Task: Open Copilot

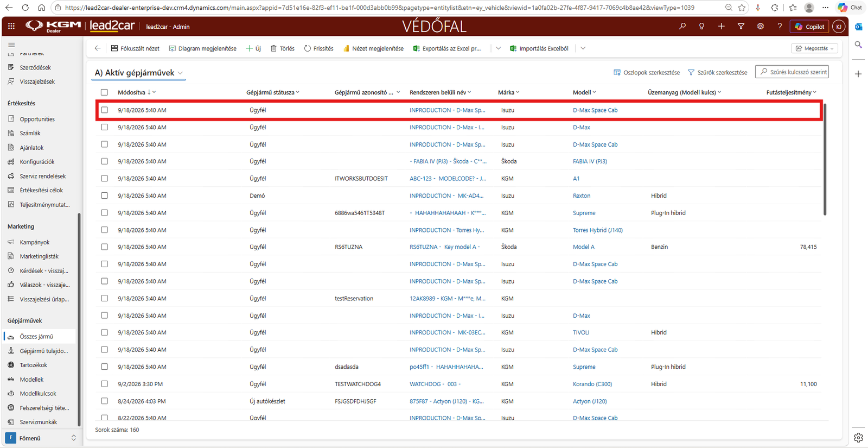Action: 809,26
